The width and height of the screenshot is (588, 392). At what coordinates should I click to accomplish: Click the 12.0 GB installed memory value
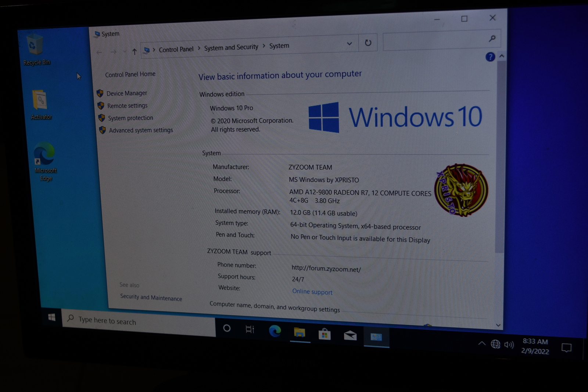point(323,213)
